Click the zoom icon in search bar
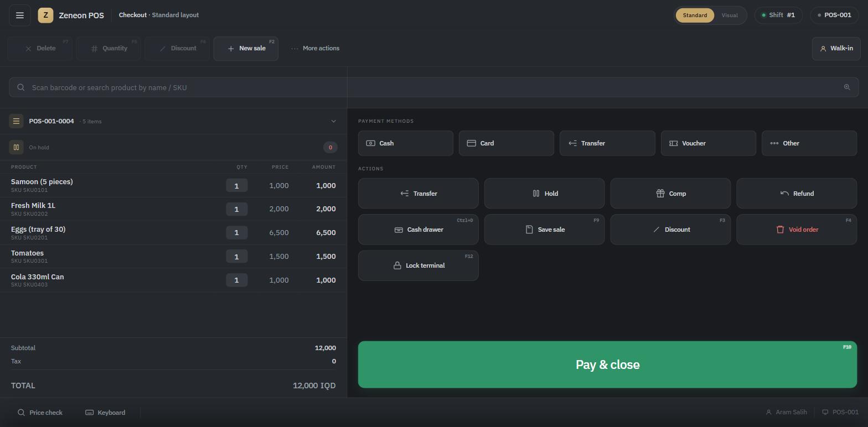Image resolution: width=868 pixels, height=427 pixels. (x=847, y=87)
